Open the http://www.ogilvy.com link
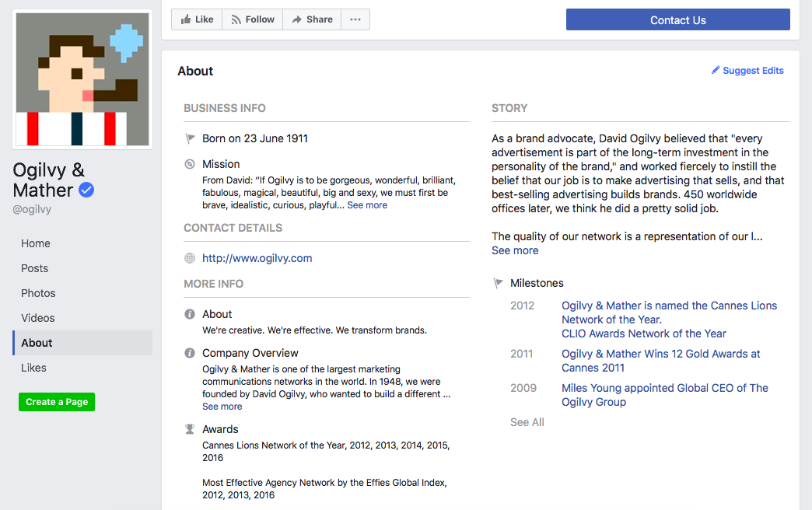This screenshot has height=510, width=812. click(x=257, y=258)
